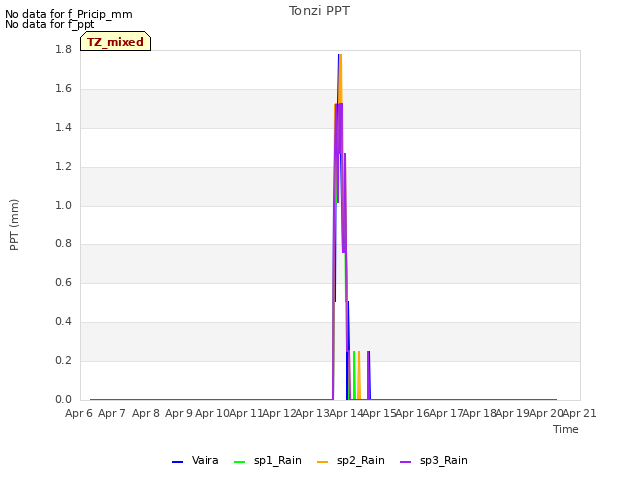This screenshot has width=640, height=480.
Task: Click the 0.8 y-axis tick label
Action: 63,243
